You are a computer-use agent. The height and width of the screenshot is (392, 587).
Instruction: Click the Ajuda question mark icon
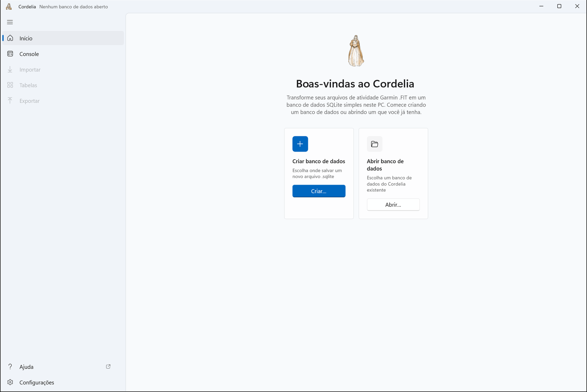click(10, 367)
